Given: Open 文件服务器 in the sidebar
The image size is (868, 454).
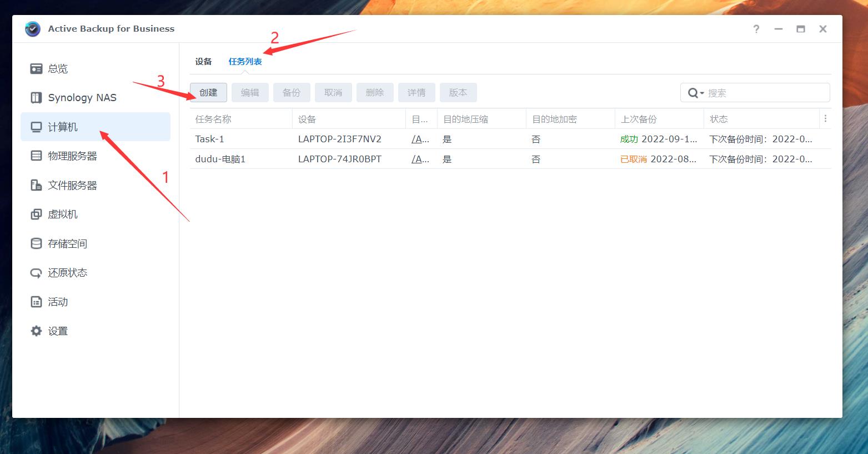Looking at the screenshot, I should click(x=96, y=185).
